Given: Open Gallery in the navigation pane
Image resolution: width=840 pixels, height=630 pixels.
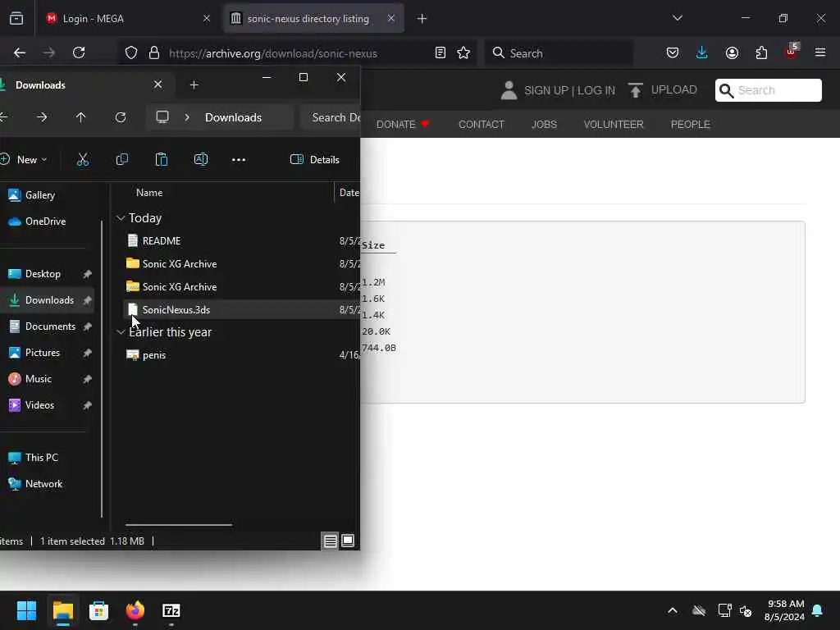Looking at the screenshot, I should pyautogui.click(x=39, y=195).
